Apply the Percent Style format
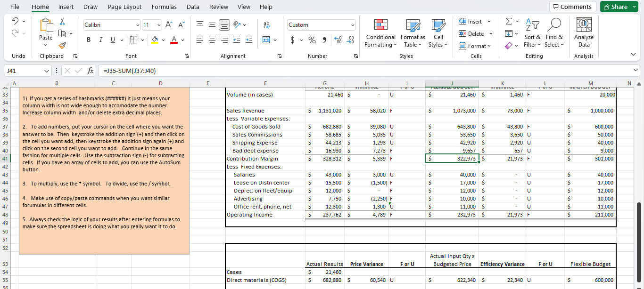 (312, 40)
